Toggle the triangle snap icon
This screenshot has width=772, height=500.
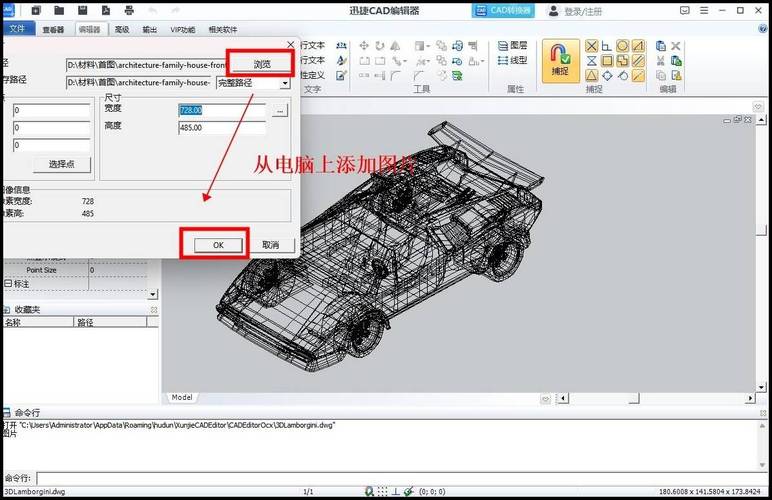(591, 76)
